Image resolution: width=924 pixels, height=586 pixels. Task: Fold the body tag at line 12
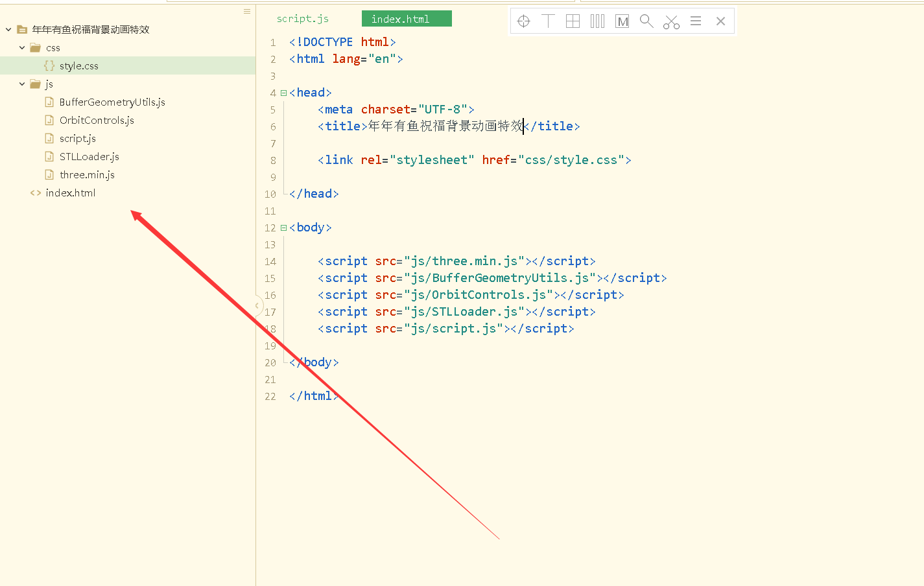(x=283, y=228)
